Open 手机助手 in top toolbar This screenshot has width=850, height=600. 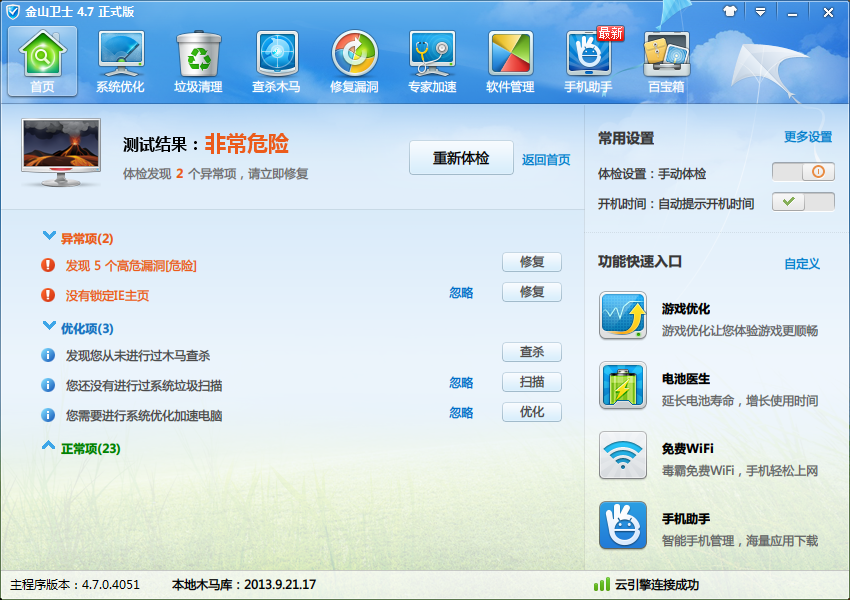point(589,61)
